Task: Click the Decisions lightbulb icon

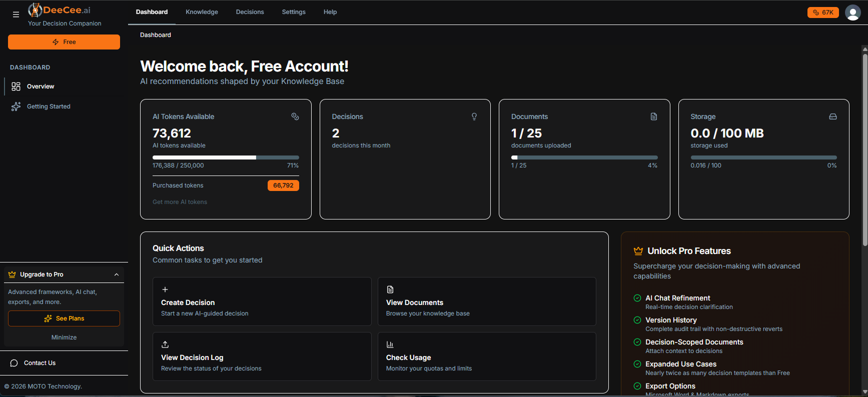Action: (474, 116)
